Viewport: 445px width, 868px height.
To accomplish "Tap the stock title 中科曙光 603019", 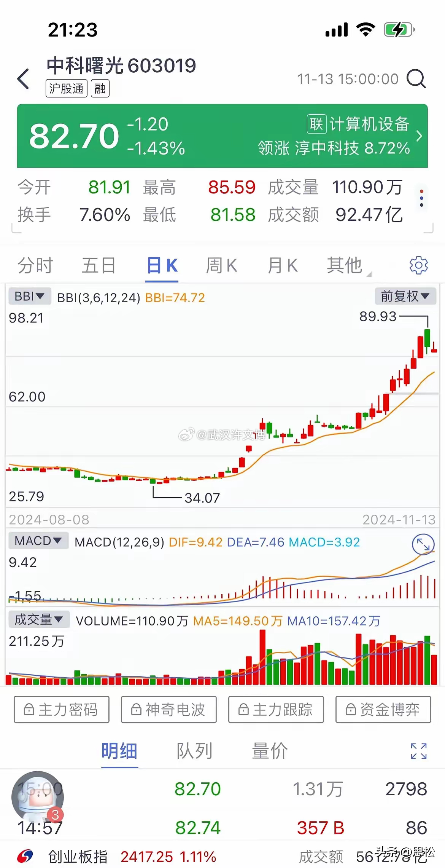I will tap(121, 65).
